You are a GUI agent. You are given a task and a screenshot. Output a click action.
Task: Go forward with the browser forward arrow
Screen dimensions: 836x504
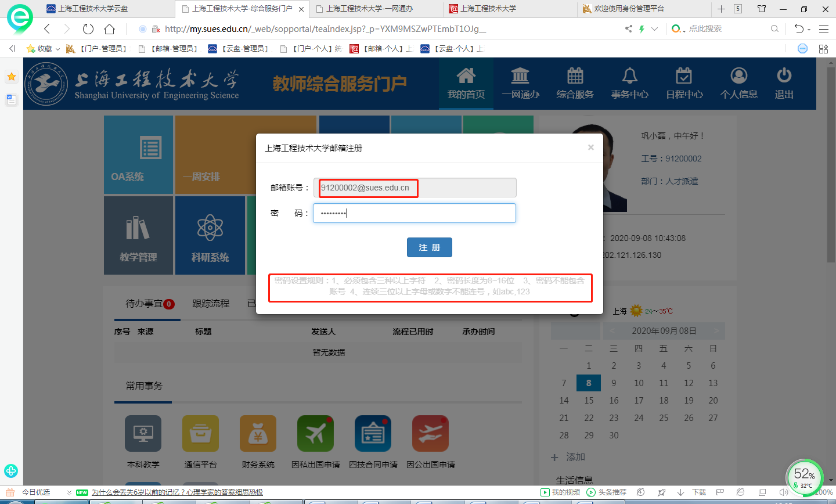click(x=67, y=29)
